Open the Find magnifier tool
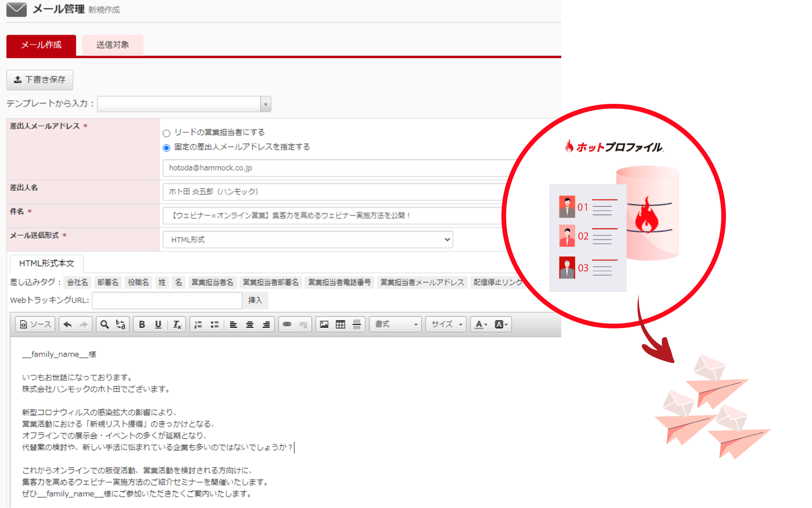812x508 pixels. (105, 324)
